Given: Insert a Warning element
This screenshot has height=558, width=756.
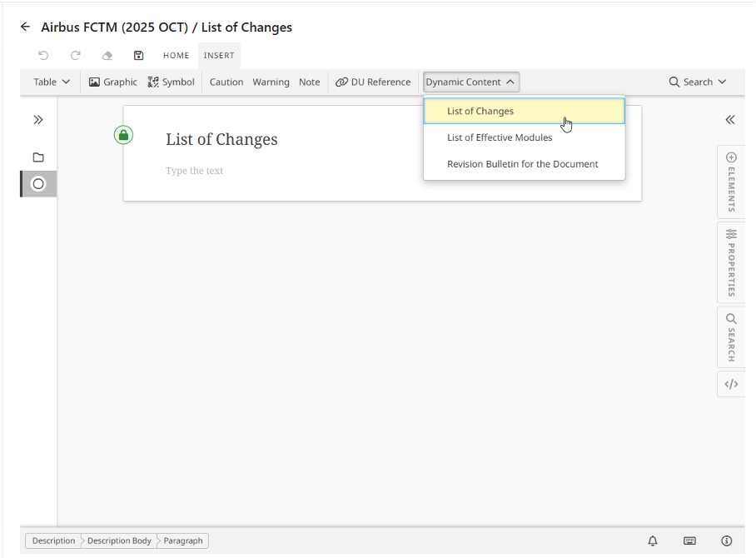Looking at the screenshot, I should (x=271, y=82).
